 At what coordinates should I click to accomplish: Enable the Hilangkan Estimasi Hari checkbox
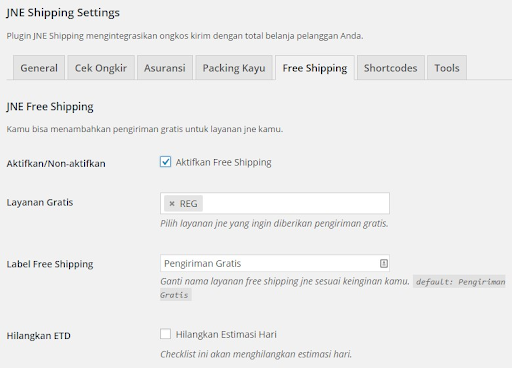click(165, 334)
